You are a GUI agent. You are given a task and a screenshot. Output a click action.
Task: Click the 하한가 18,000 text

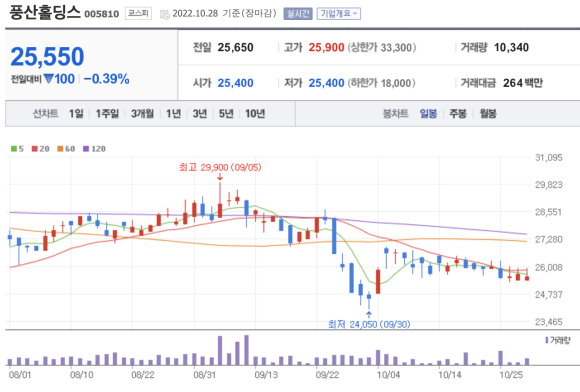point(381,83)
